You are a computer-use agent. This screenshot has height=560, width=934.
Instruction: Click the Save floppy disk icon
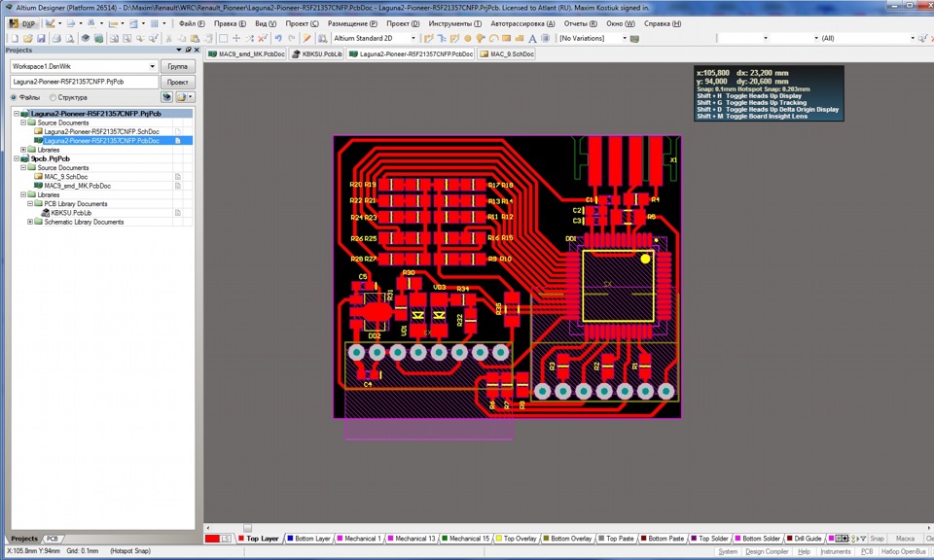coord(41,39)
